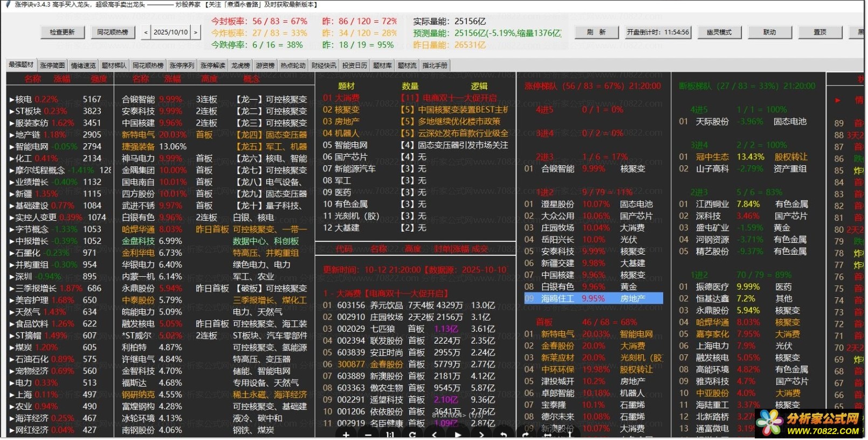Click the 逻辑 column header

(x=479, y=86)
